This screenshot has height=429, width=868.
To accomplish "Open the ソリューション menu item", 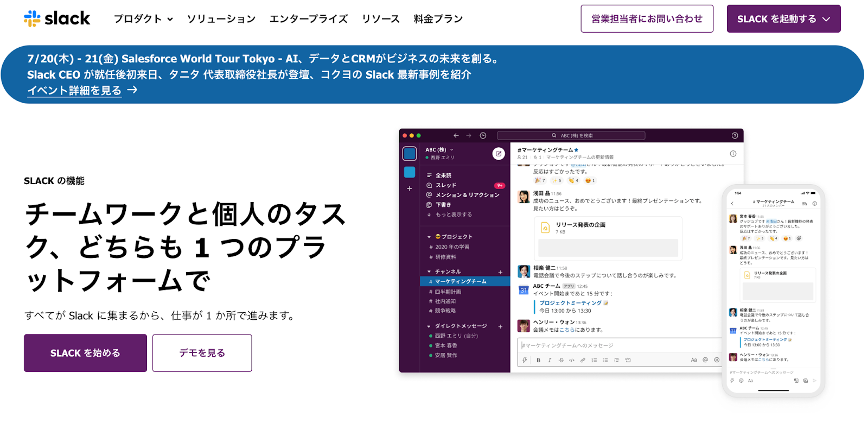I will pyautogui.click(x=221, y=19).
